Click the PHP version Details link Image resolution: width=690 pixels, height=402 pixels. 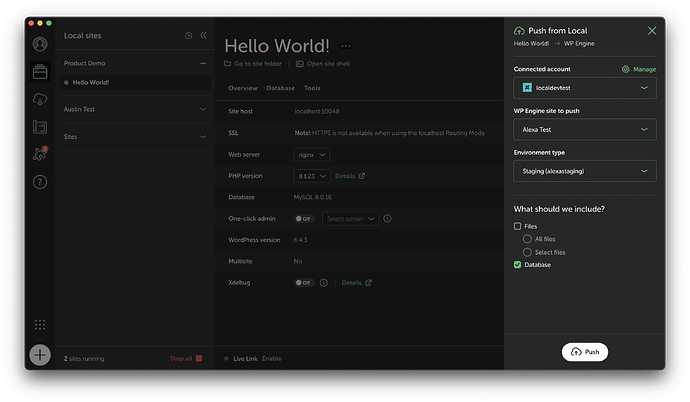[345, 176]
